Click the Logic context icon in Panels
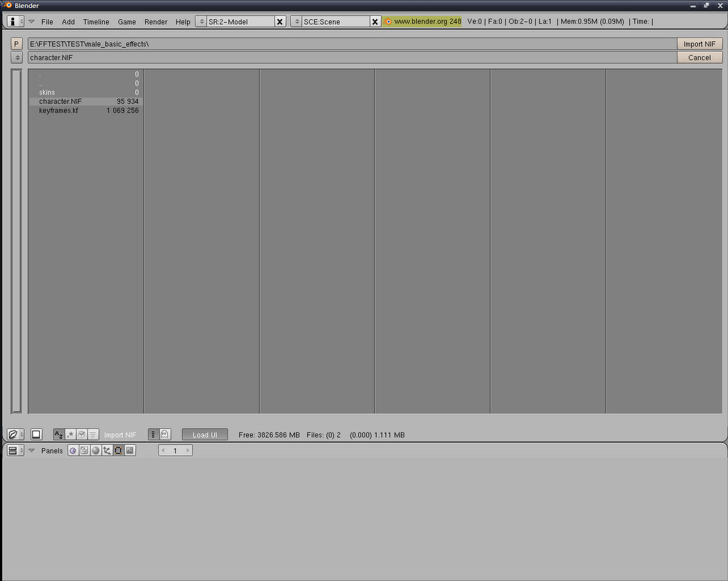728x581 pixels. (x=73, y=451)
